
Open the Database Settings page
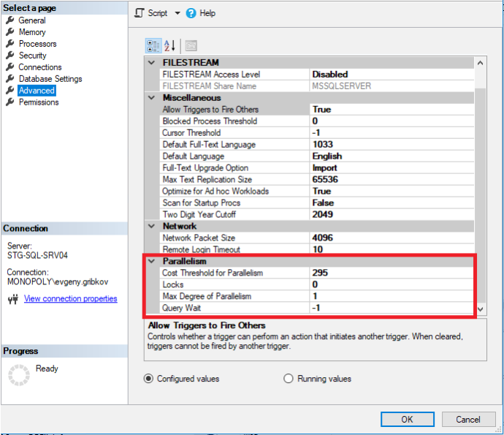pos(50,78)
